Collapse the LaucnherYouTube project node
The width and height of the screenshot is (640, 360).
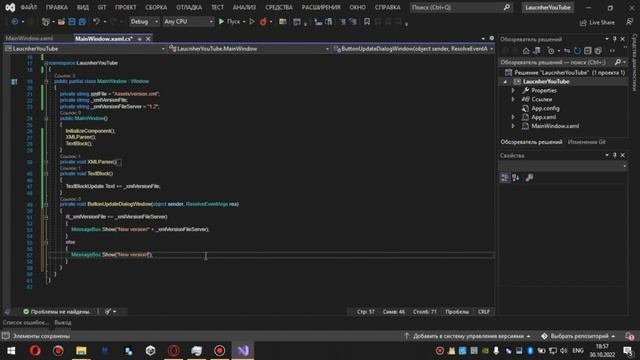point(506,82)
